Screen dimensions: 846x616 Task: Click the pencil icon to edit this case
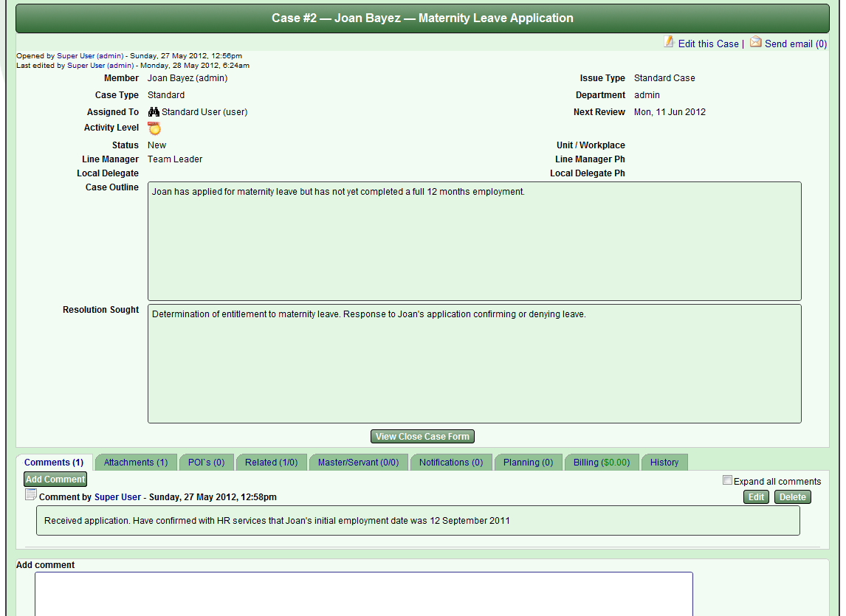tap(669, 44)
